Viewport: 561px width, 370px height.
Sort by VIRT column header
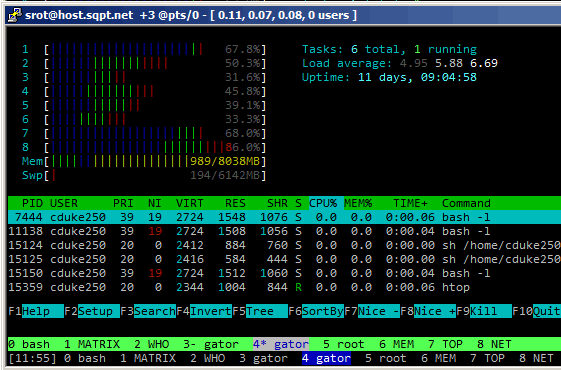(190, 203)
